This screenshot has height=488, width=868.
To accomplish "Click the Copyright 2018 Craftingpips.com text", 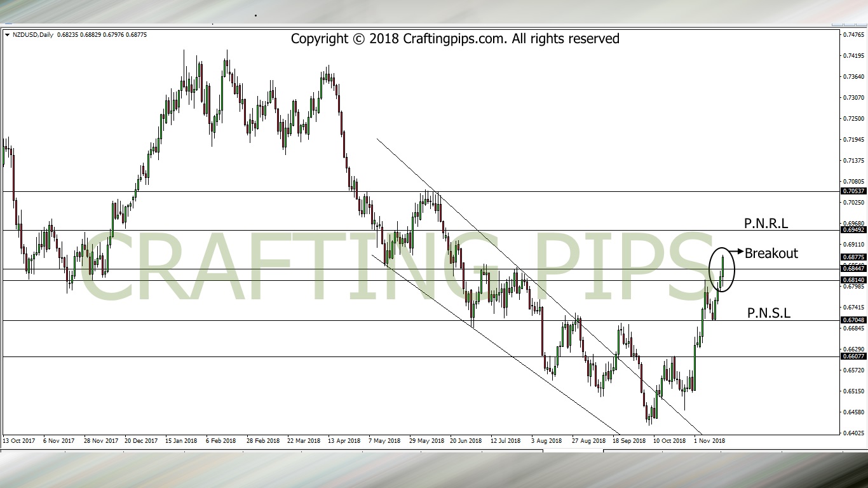I will 455,39.
